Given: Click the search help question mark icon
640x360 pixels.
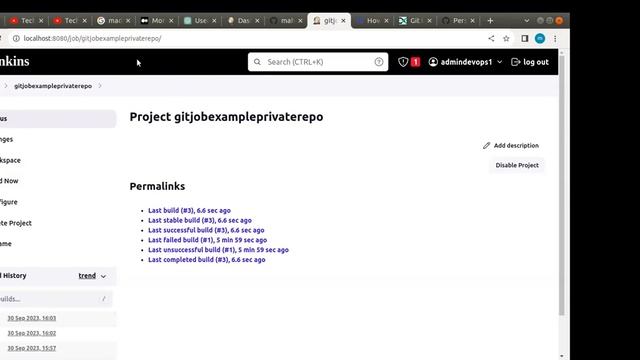Looking at the screenshot, I should pos(379,62).
